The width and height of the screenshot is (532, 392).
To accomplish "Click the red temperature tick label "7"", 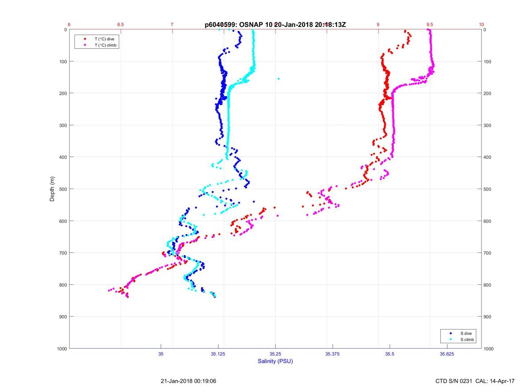I will click(x=172, y=24).
